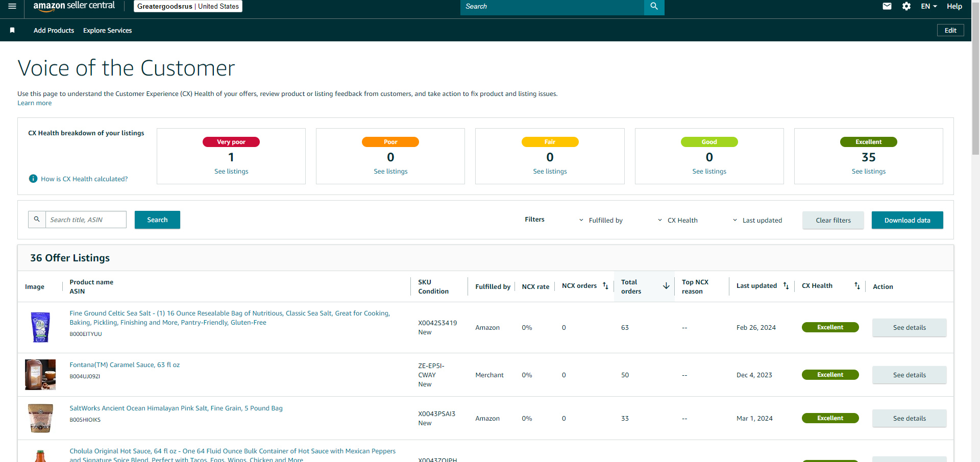
Task: Click the bookmark icon in secondary bar
Action: pos(12,30)
